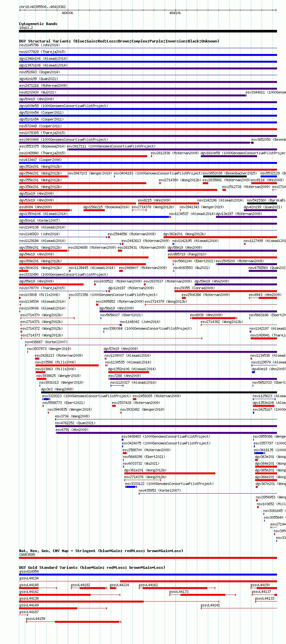Click gssvL44162 label
Image resolution: width=286 pixels, height=644 pixels.
148,585
